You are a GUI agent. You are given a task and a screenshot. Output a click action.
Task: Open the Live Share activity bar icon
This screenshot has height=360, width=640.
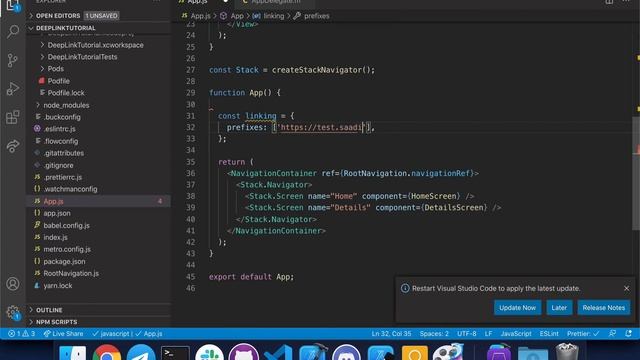point(13,146)
